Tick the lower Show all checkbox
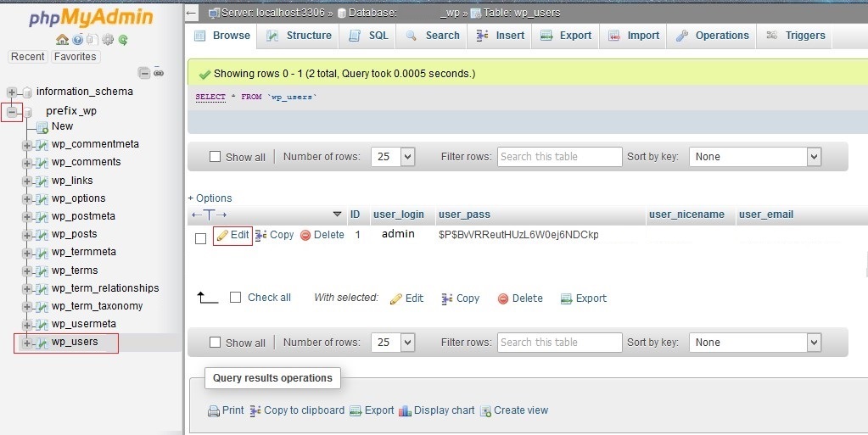The image size is (868, 435). point(216,342)
